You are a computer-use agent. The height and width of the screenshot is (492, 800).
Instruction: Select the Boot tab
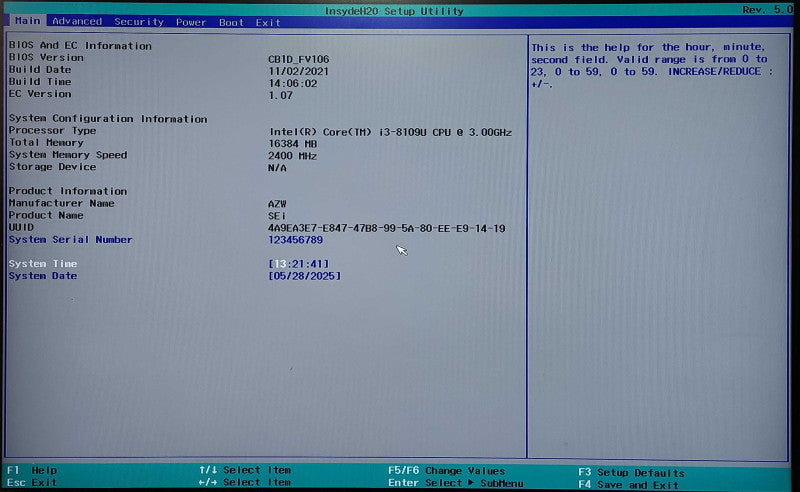(x=231, y=22)
